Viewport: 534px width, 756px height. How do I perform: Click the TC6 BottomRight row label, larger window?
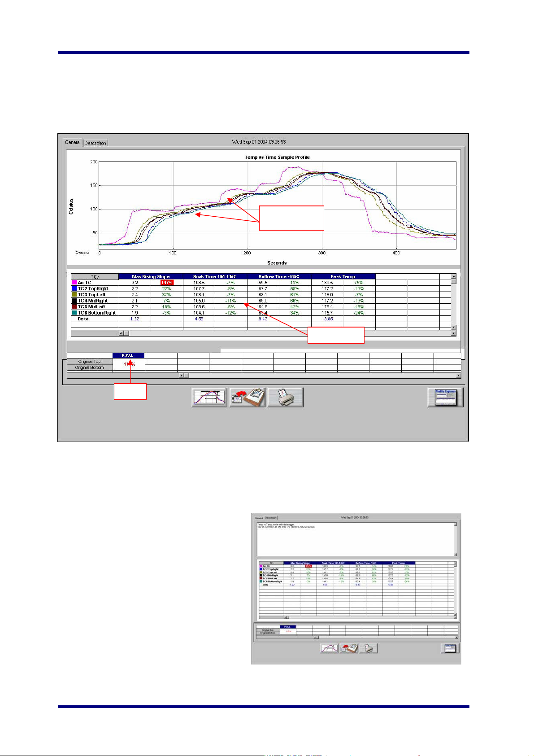(96, 313)
